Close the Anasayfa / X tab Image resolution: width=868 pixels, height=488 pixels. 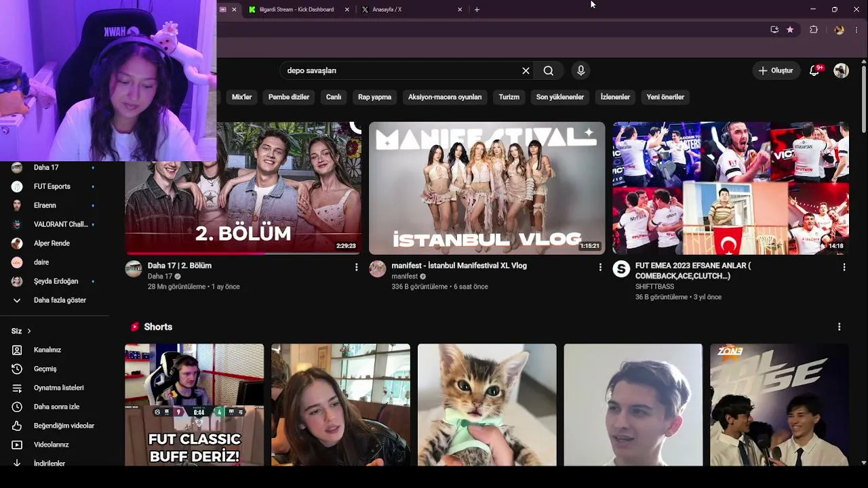pyautogui.click(x=460, y=9)
